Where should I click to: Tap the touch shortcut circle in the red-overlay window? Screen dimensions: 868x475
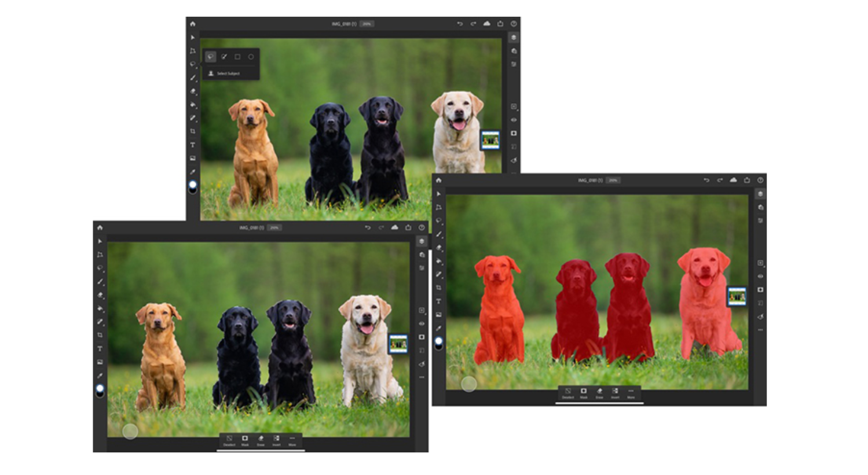[469, 383]
